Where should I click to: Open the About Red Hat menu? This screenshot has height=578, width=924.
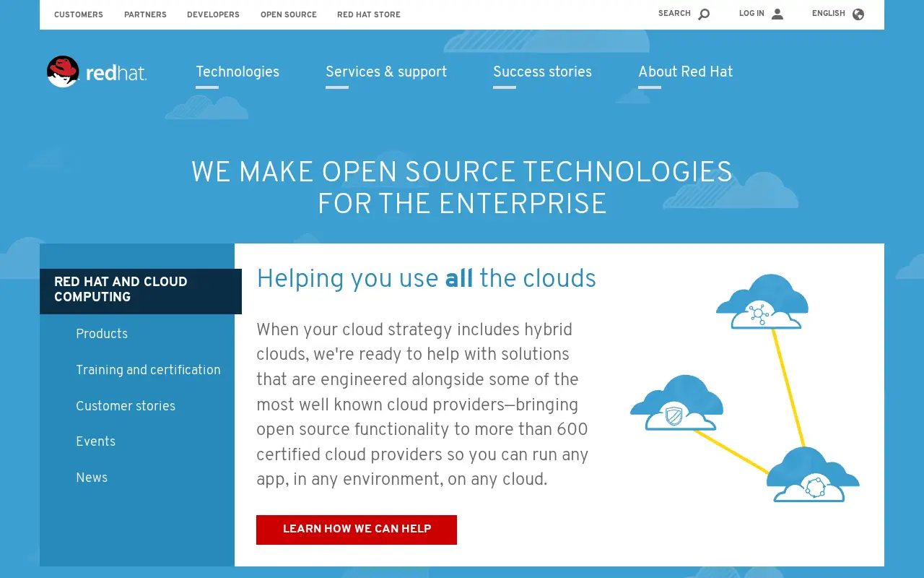[685, 72]
